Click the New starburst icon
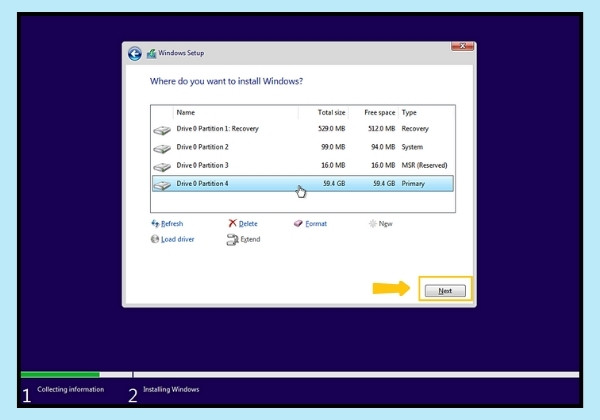Viewport: 600px width, 420px height. tap(372, 223)
